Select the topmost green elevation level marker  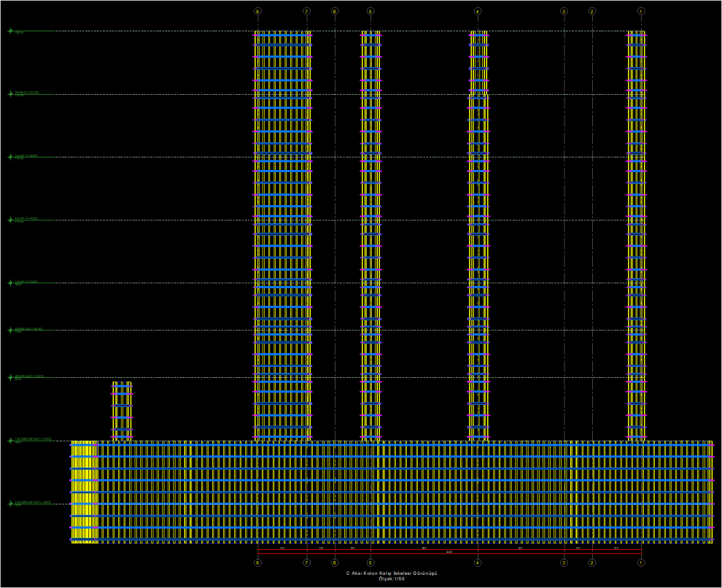[x=10, y=31]
